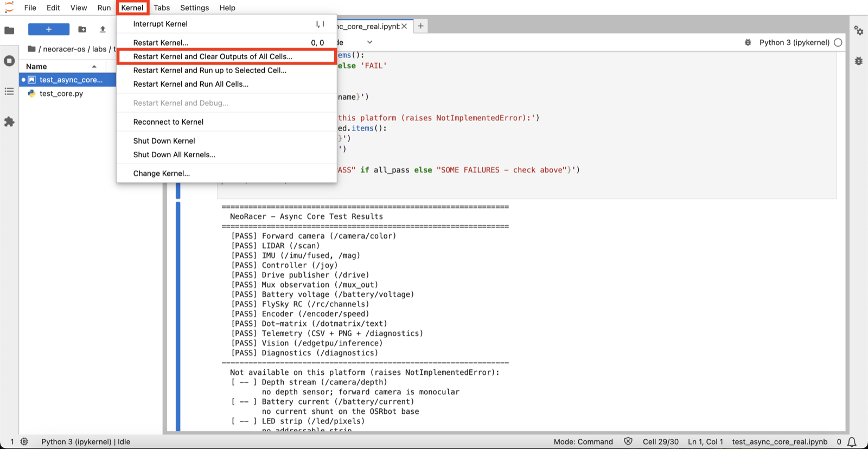Select Reconnect to Kernel
The height and width of the screenshot is (449, 868).
(227, 122)
